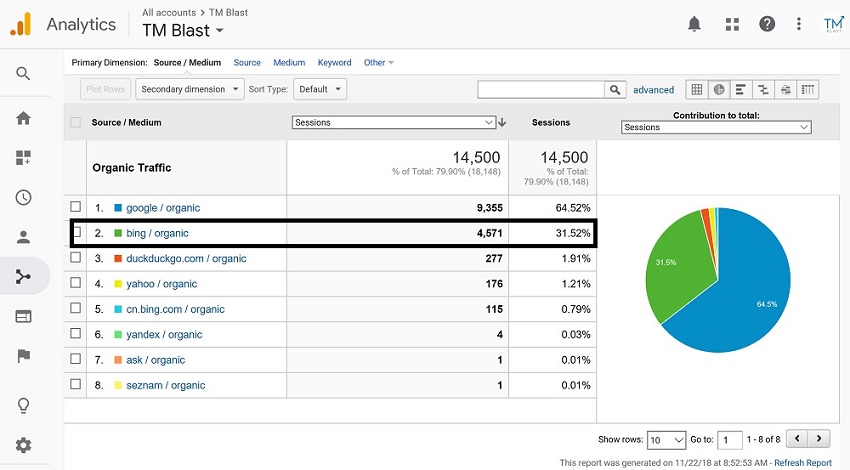Check the bing / organic row checkbox
Image resolution: width=850 pixels, height=470 pixels.
click(x=77, y=232)
